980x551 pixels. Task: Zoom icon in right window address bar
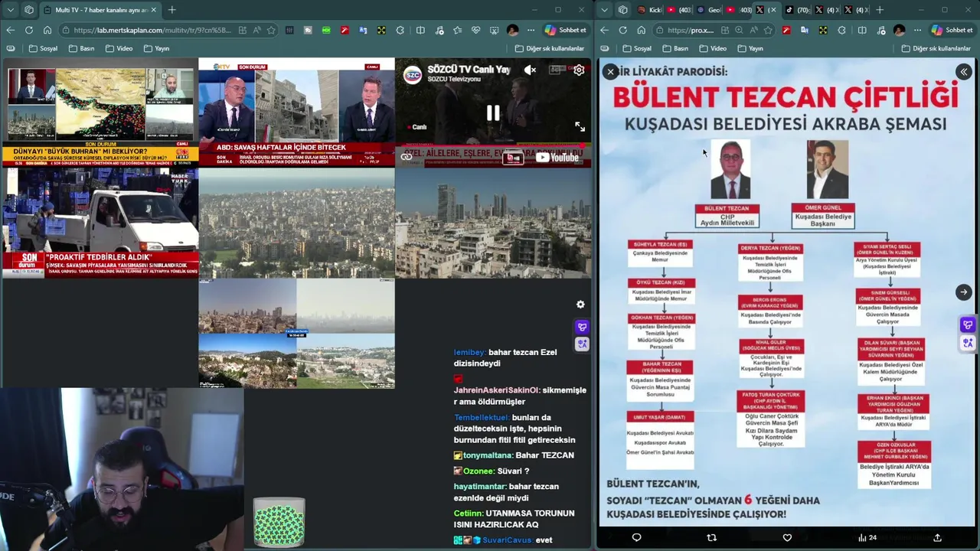click(739, 30)
